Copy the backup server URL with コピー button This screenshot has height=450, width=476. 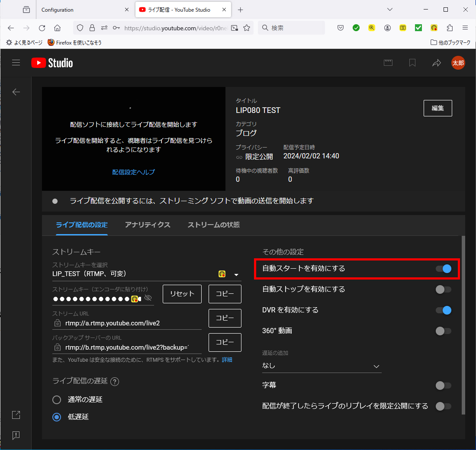tap(225, 342)
